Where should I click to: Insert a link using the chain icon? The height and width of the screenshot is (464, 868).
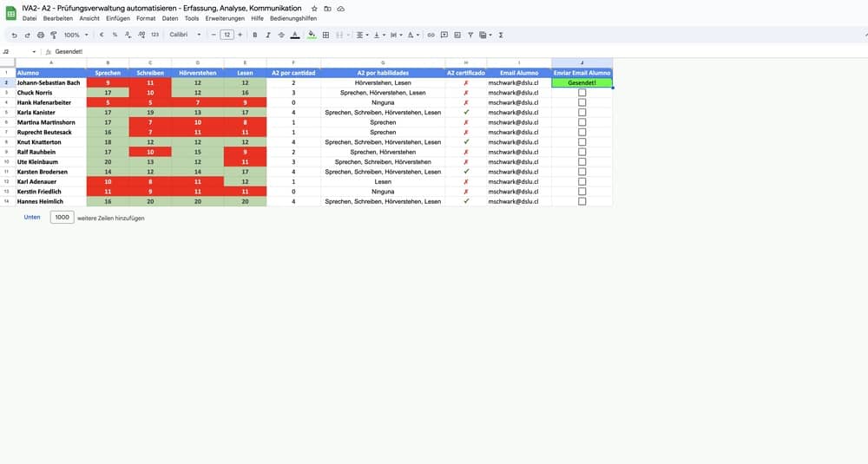pos(431,35)
